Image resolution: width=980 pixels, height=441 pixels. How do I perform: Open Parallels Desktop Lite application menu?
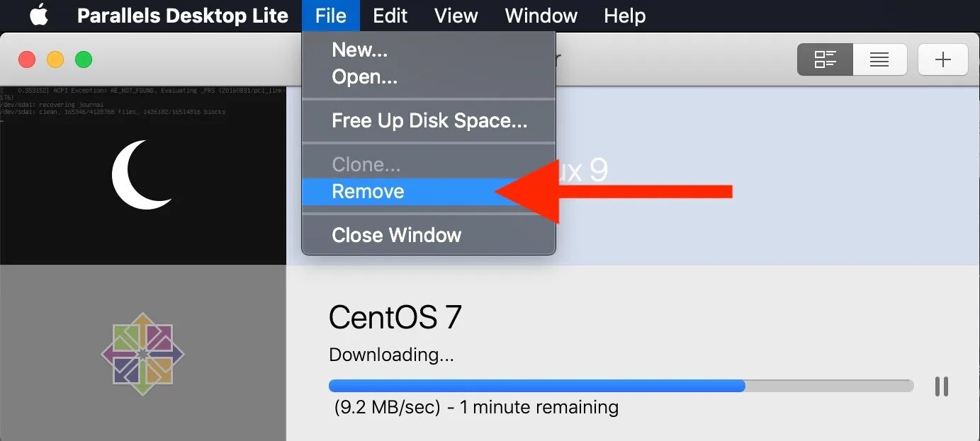[183, 16]
